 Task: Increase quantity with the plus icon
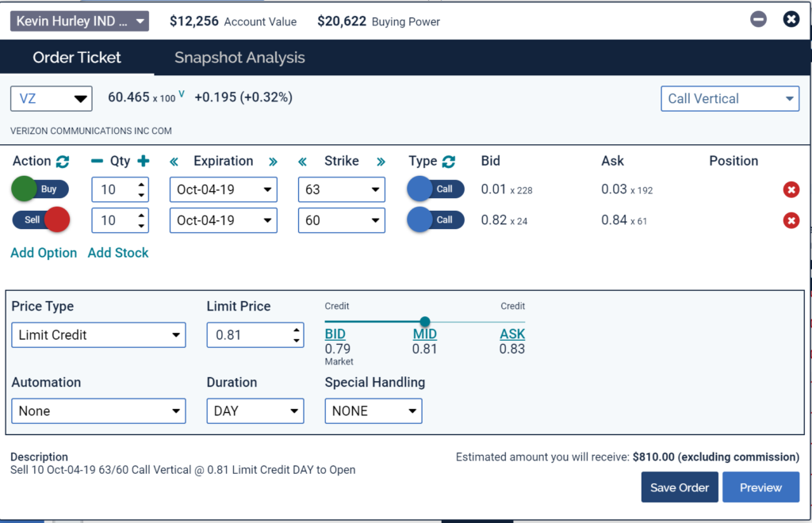[143, 161]
